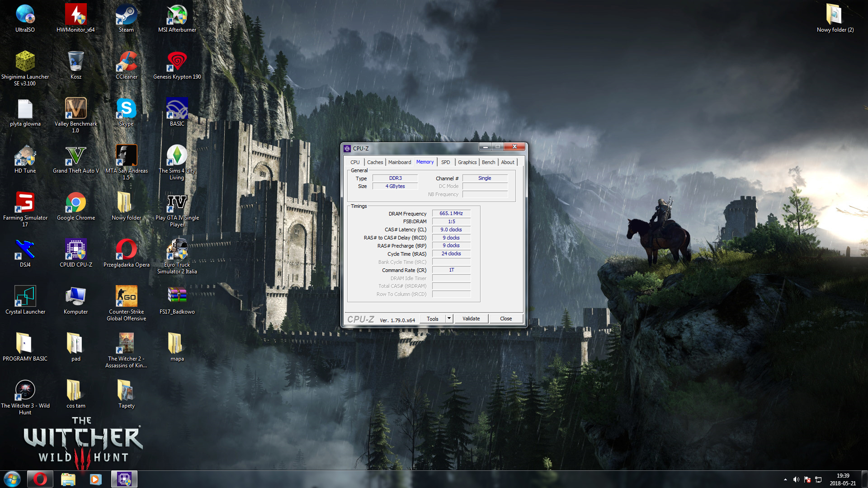Open the pad folder

(75, 347)
